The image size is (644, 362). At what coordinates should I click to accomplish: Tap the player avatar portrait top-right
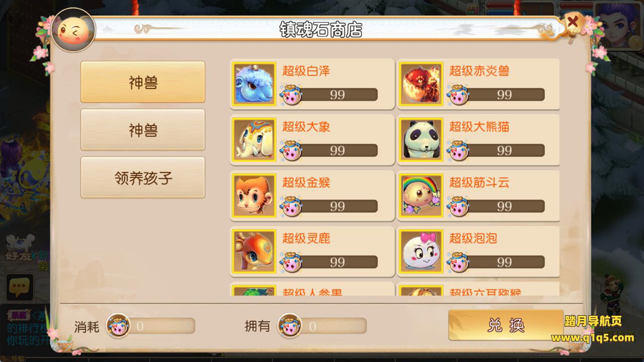tap(619, 26)
